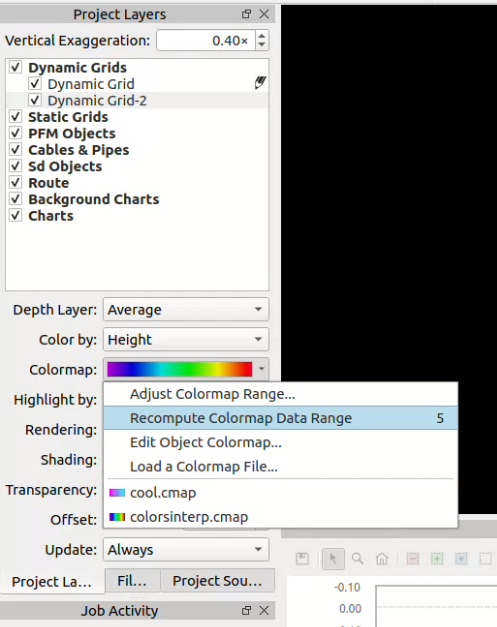
Task: Increase Vertical Exaggeration with up arrow
Action: [x=261, y=36]
